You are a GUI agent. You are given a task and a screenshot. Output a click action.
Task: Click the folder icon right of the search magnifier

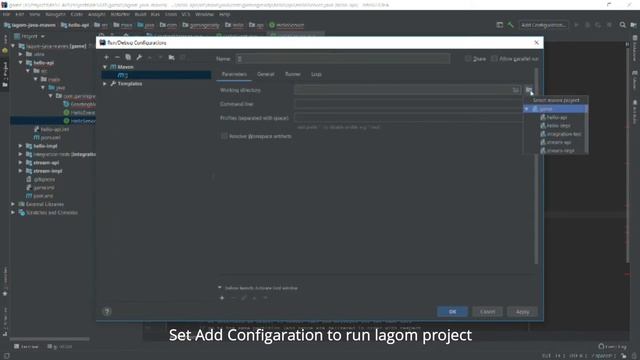coord(633,25)
